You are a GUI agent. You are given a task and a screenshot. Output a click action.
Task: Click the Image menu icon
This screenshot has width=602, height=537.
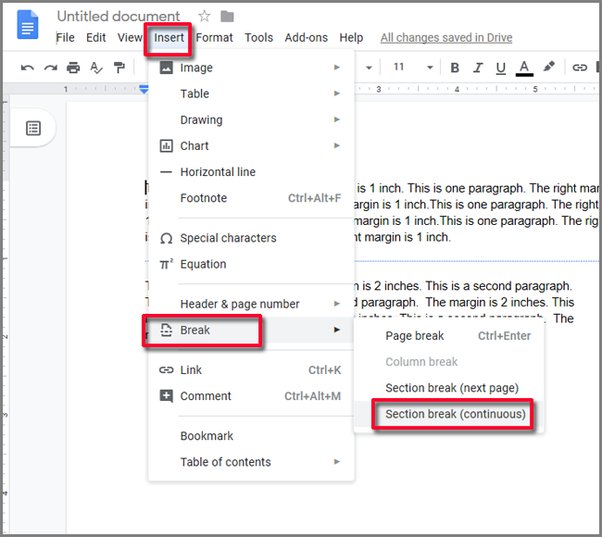pos(166,68)
